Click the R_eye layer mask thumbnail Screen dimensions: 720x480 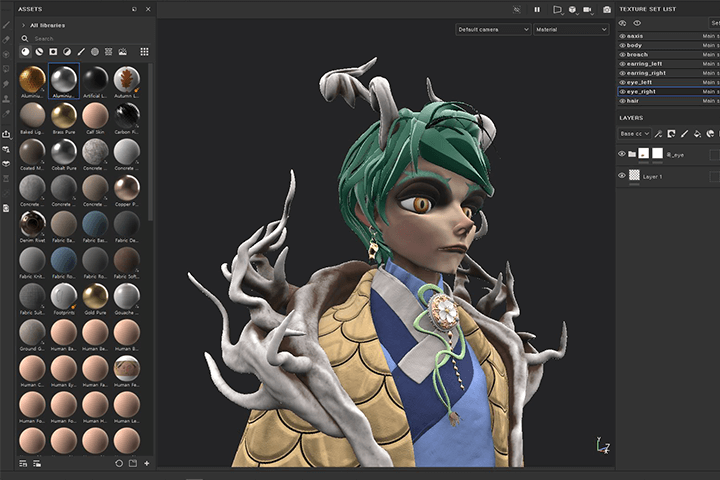(658, 153)
